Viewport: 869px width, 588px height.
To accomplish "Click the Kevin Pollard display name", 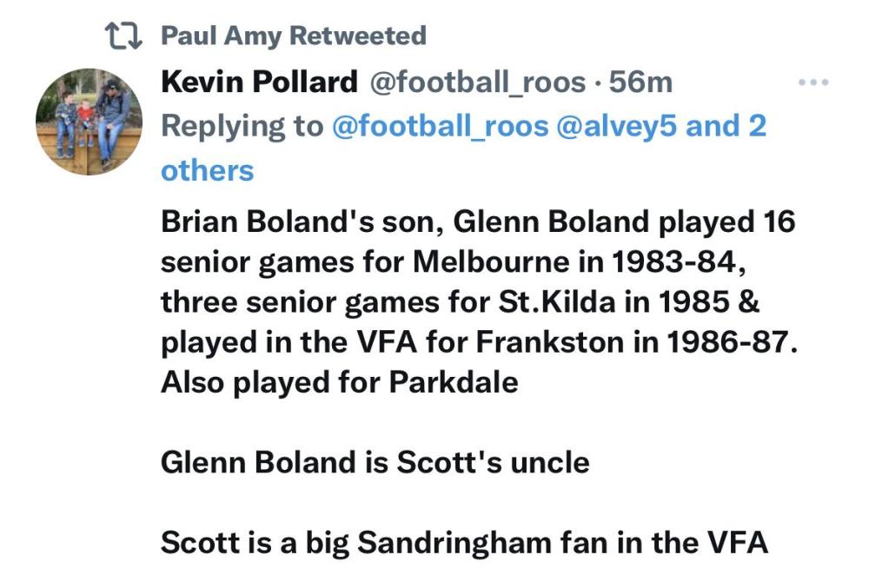I will tap(260, 83).
